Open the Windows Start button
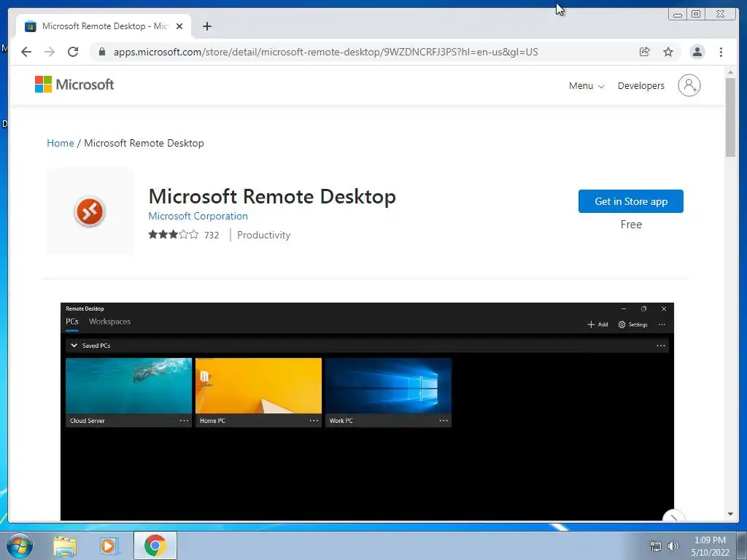Image resolution: width=747 pixels, height=560 pixels. tap(20, 545)
